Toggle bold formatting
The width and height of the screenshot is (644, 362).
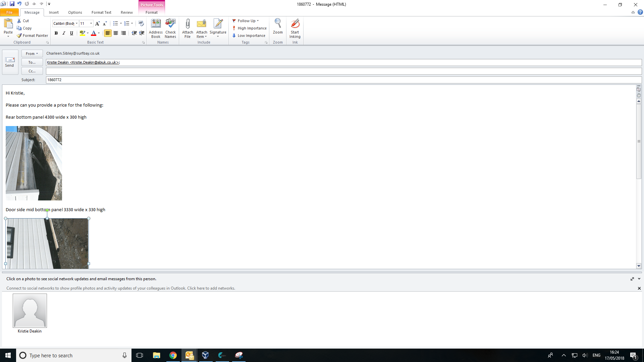[x=56, y=33]
